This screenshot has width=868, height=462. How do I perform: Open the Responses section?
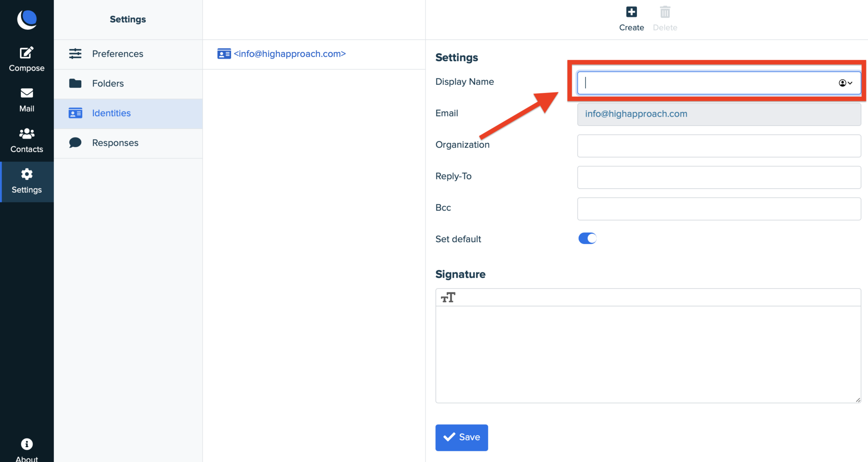click(128, 143)
